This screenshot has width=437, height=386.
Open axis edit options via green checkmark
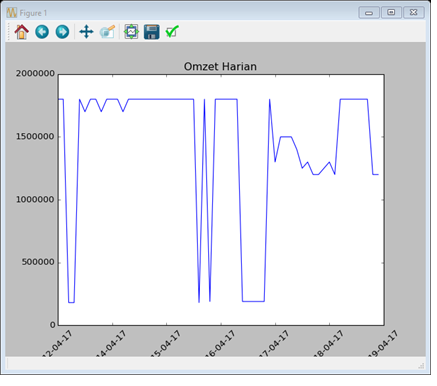coord(172,32)
